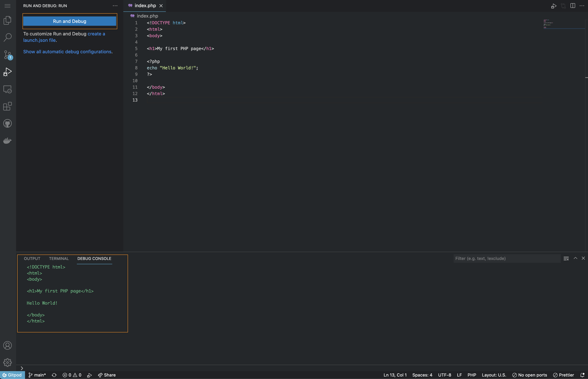The image size is (588, 379).
Task: Toggle the split editor layout icon
Action: (x=572, y=6)
